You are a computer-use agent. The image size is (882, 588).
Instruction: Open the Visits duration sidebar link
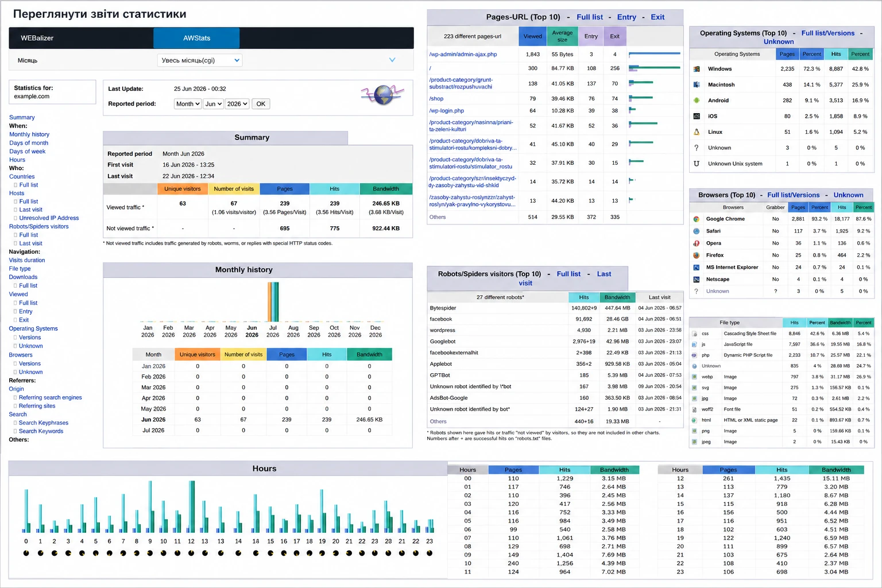[x=27, y=260]
